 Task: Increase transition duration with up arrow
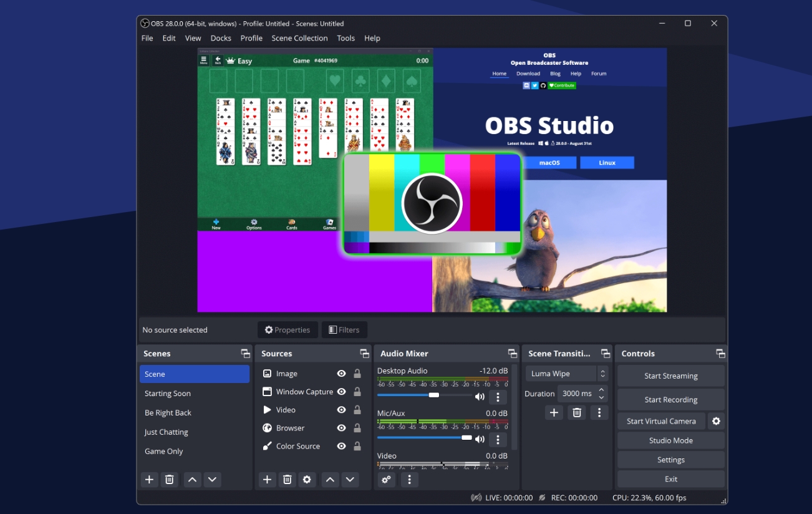tap(601, 390)
